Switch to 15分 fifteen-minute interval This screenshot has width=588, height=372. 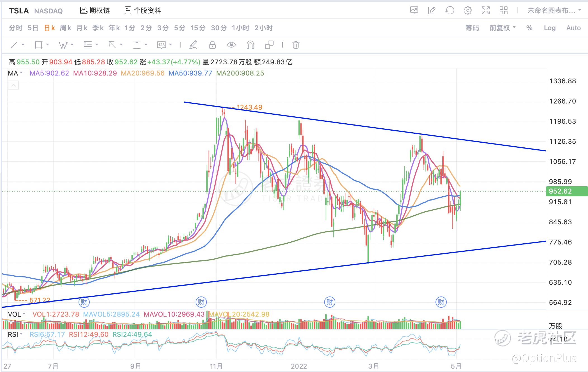198,28
